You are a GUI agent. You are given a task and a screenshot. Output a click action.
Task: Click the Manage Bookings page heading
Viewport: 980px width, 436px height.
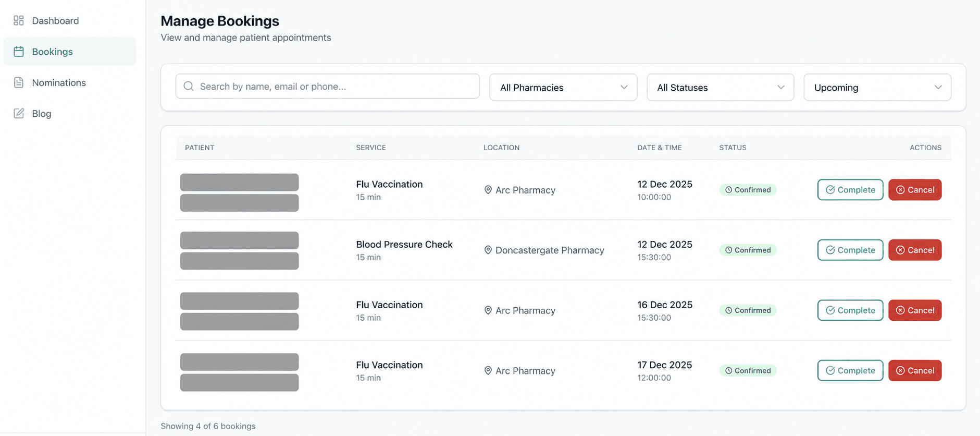point(220,21)
